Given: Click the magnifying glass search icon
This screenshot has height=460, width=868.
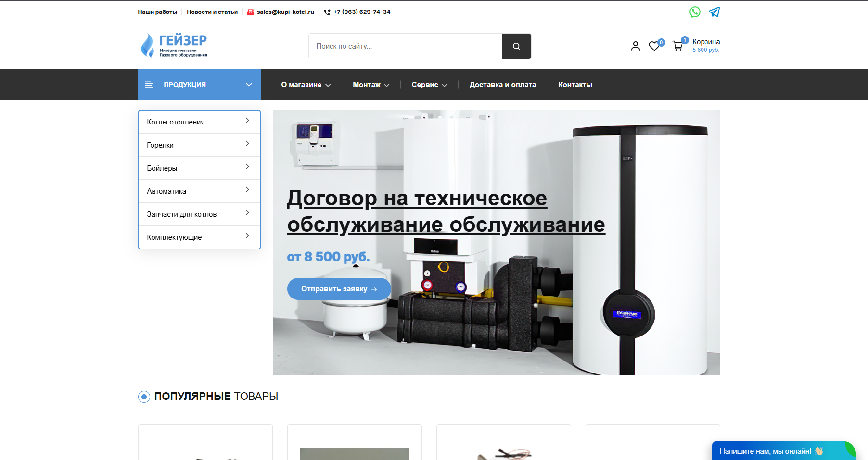Looking at the screenshot, I should coord(516,46).
